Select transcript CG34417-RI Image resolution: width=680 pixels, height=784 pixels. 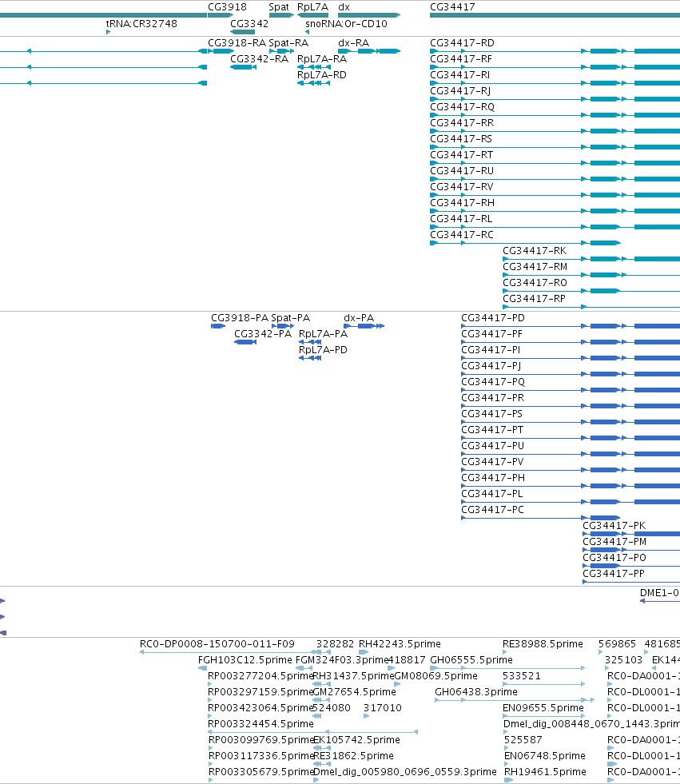point(460,75)
